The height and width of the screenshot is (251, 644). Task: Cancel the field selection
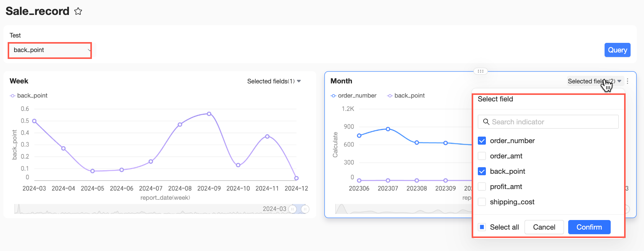point(544,227)
